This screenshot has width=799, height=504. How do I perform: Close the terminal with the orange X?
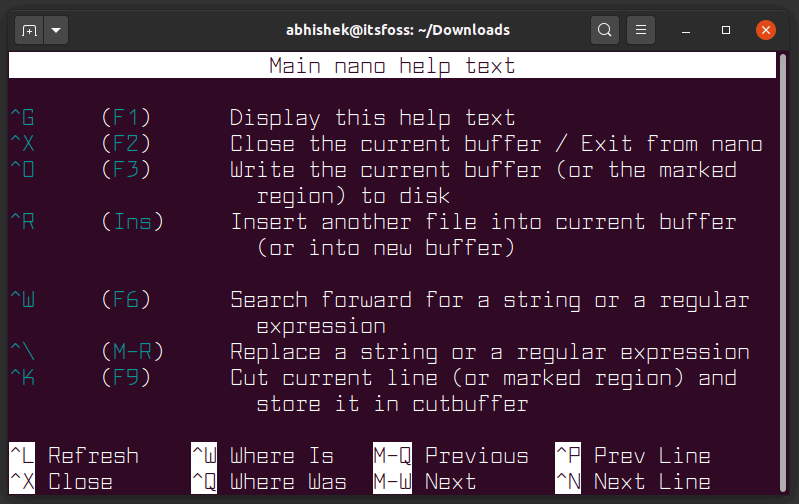pos(766,30)
